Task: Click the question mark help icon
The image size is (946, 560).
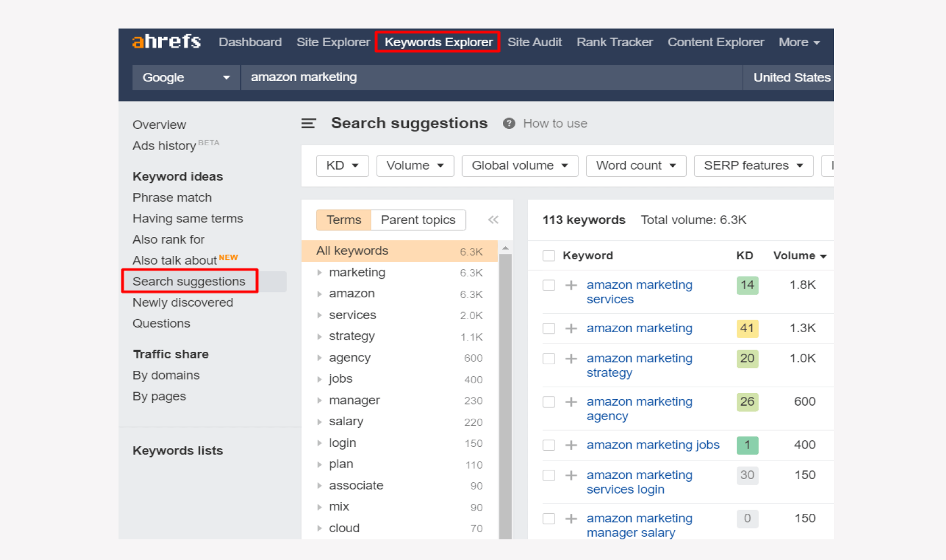Action: 509,123
